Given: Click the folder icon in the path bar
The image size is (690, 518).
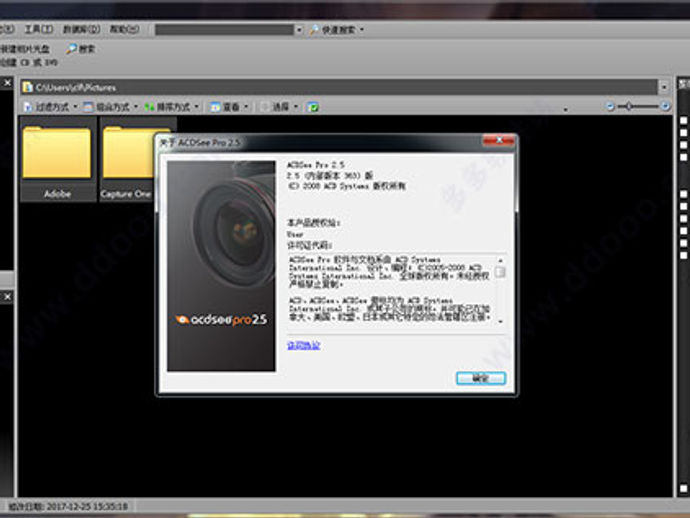Looking at the screenshot, I should pyautogui.click(x=28, y=87).
